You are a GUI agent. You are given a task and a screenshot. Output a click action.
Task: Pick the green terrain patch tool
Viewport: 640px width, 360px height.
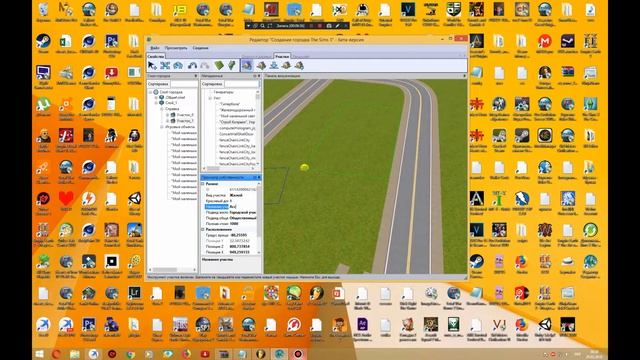click(x=219, y=65)
